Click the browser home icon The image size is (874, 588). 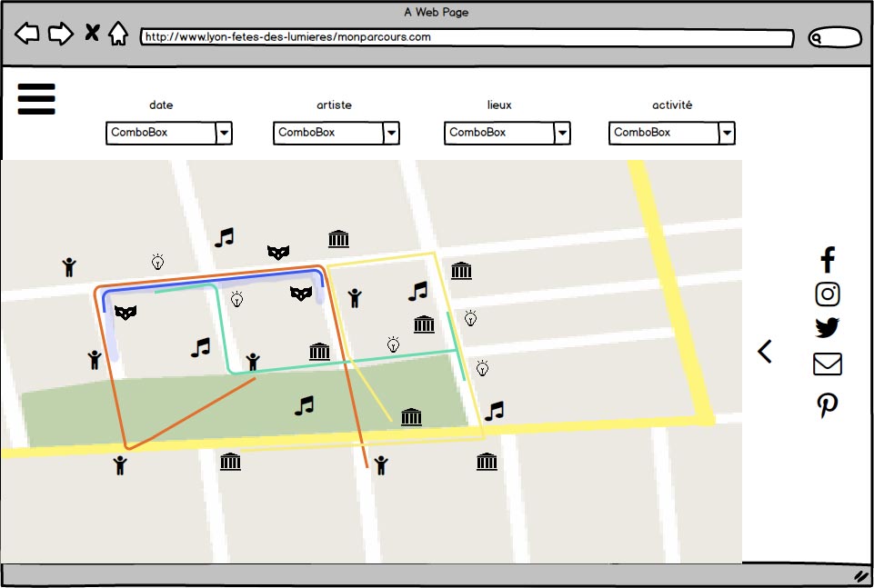(118, 35)
